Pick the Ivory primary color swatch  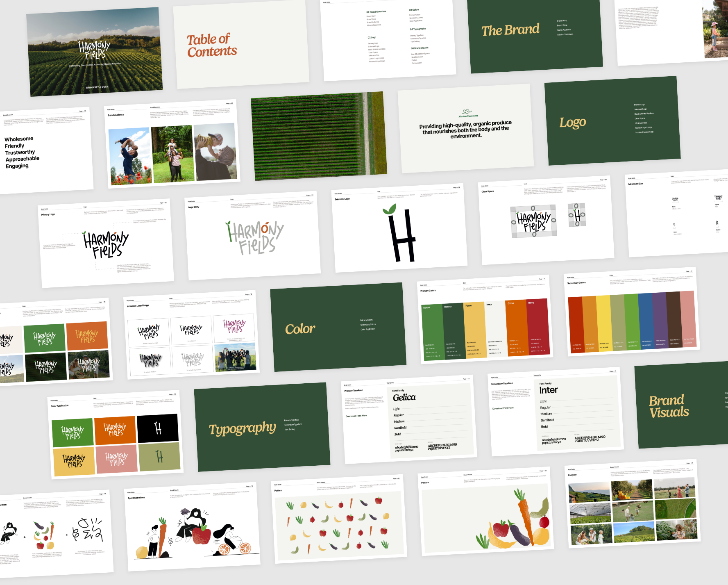[x=496, y=329]
